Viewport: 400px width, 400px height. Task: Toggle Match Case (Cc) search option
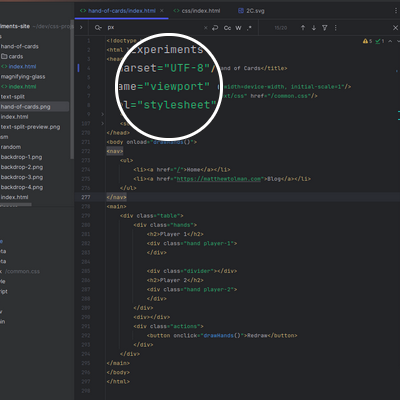point(227,28)
